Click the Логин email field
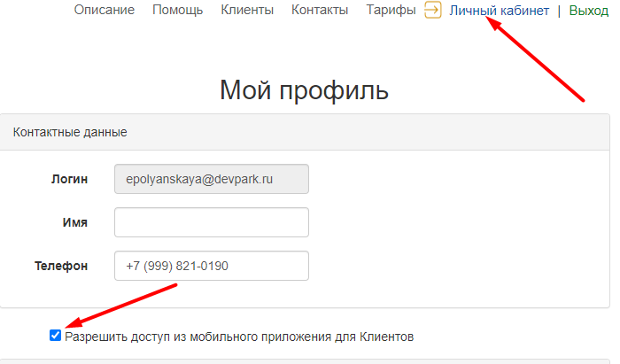 pyautogui.click(x=212, y=179)
